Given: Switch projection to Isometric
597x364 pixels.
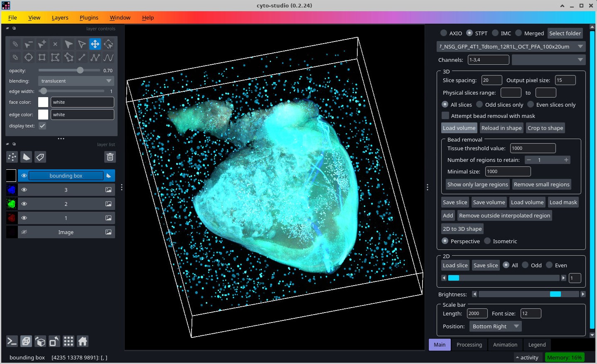Looking at the screenshot, I should [x=487, y=241].
